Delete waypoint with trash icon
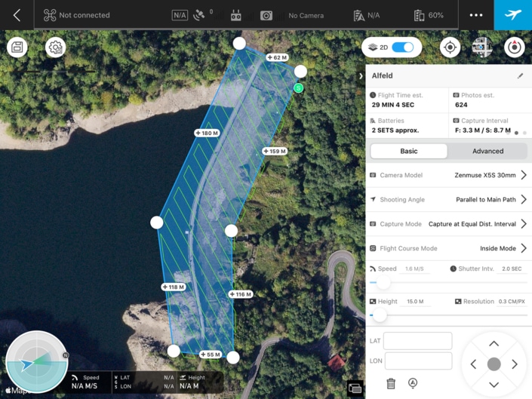Image resolution: width=532 pixels, height=399 pixels. tap(391, 383)
